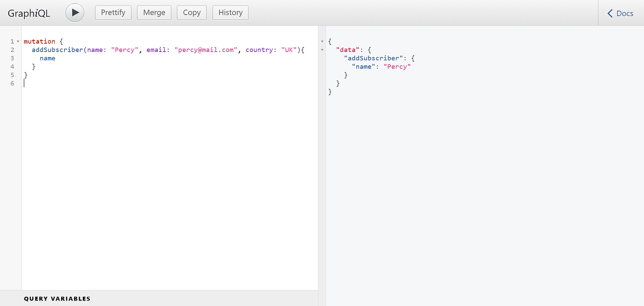644x306 pixels.
Task: Open query History
Action: (230, 12)
